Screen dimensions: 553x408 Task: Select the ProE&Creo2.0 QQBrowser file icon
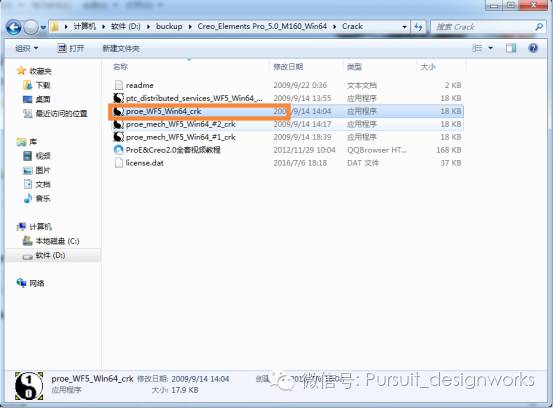118,150
